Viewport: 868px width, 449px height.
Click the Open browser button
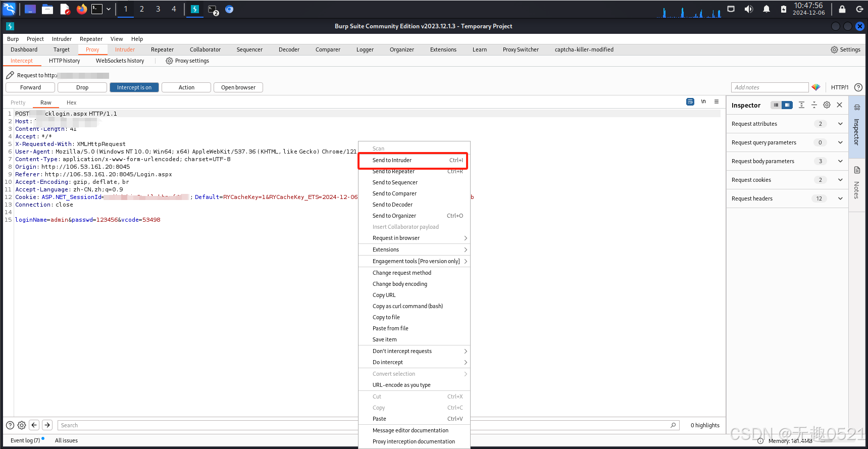click(238, 87)
